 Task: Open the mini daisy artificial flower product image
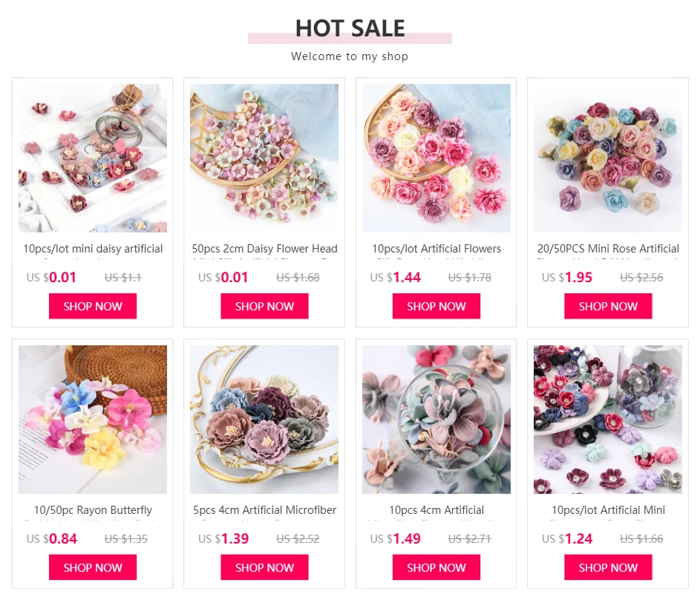coord(93,158)
